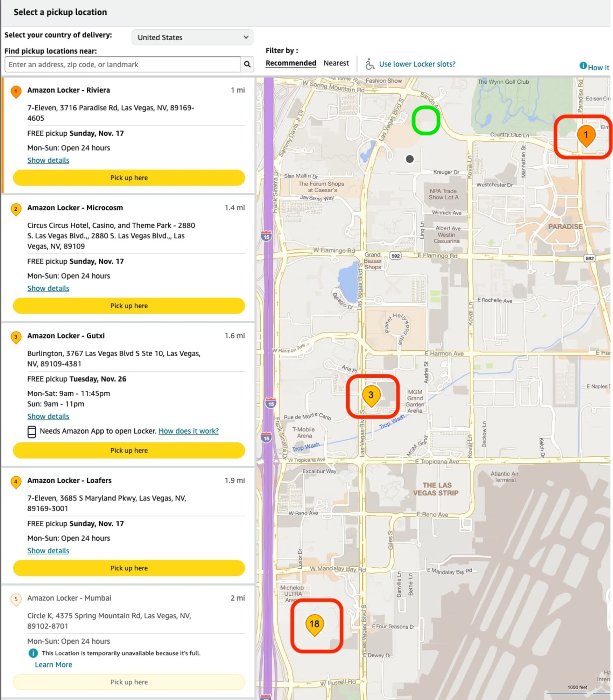Image resolution: width=613 pixels, height=700 pixels.
Task: Select Amazon Locker - Gutxi title
Action: [66, 336]
